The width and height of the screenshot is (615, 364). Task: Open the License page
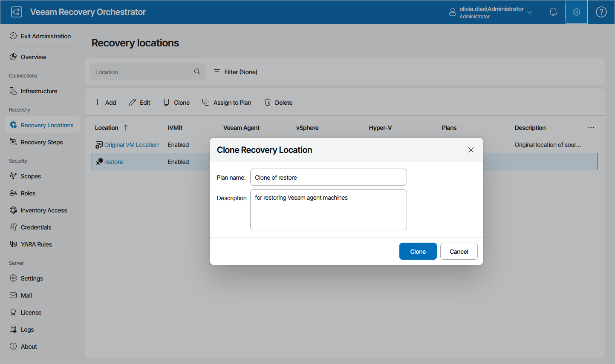pyautogui.click(x=31, y=312)
